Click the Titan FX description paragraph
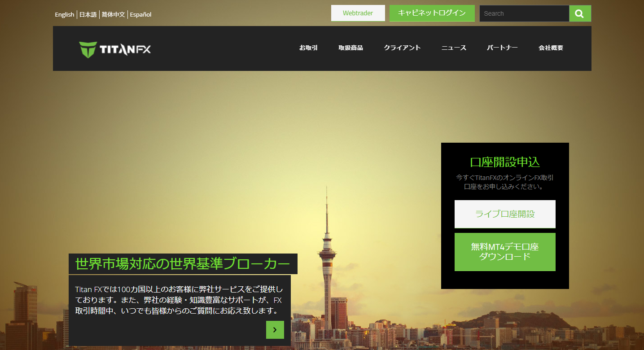The image size is (644, 350). [179, 299]
